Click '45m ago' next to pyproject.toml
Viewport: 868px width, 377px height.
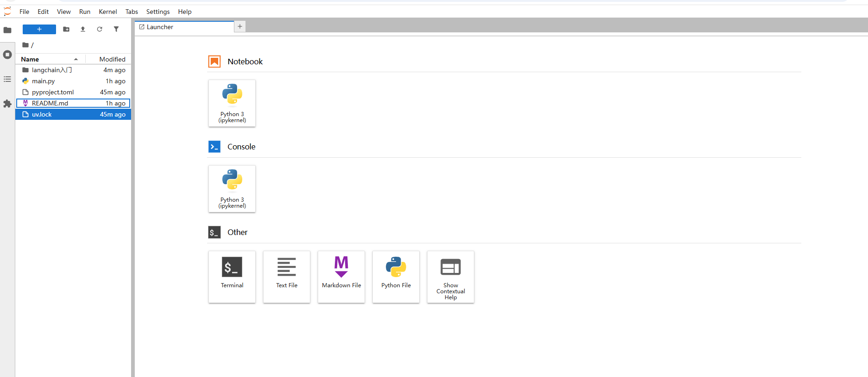pos(113,92)
